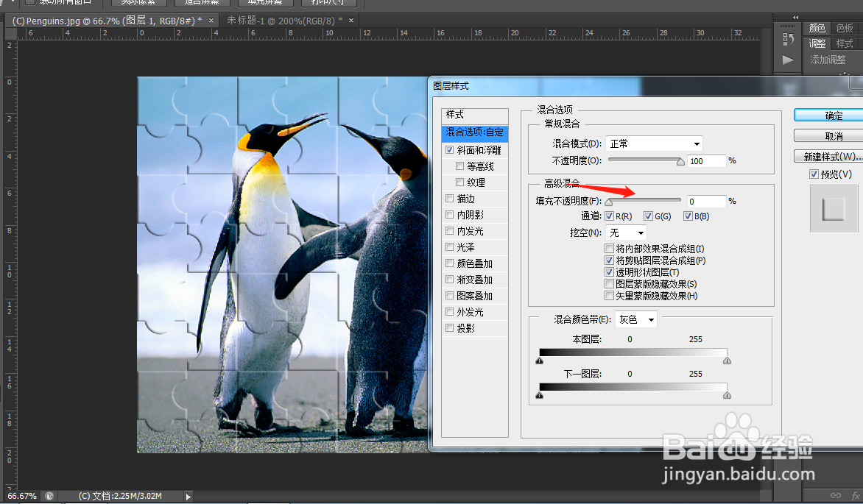This screenshot has height=504, width=863.
Task: Open the 样式 panel tab
Action: (x=845, y=43)
